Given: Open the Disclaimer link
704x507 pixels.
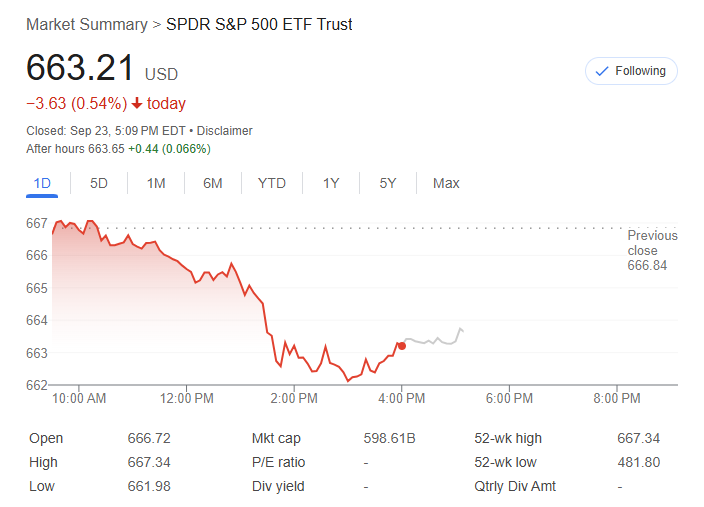Looking at the screenshot, I should [224, 131].
